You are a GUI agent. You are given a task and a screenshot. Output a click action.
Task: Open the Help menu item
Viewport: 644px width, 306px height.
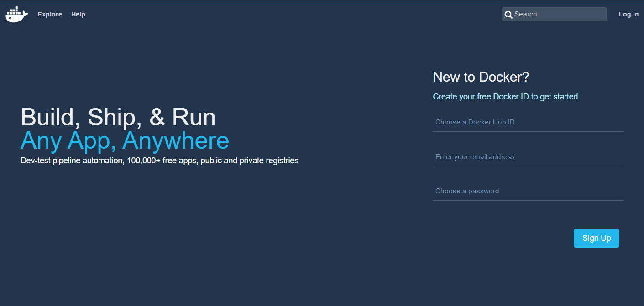(x=78, y=14)
